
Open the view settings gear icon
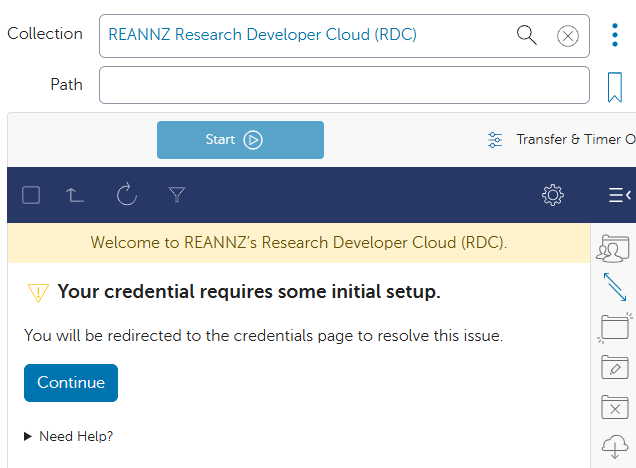pos(552,195)
